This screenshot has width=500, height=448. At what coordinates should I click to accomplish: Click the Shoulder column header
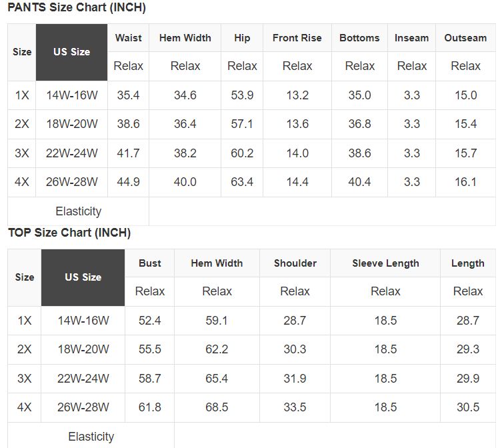tap(295, 263)
